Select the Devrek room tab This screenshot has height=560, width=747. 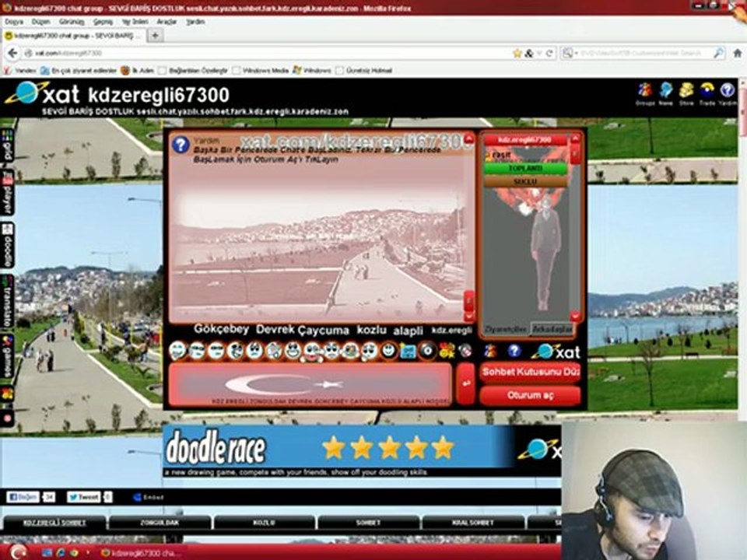(275, 330)
